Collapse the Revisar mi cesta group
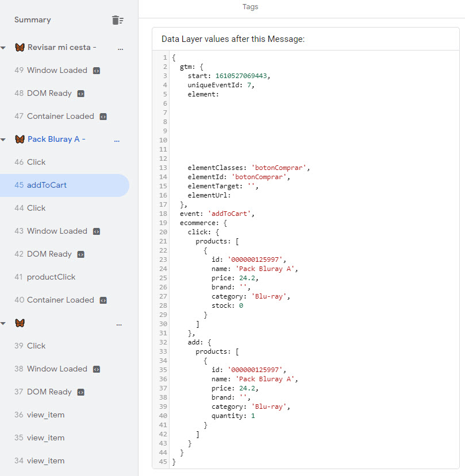 tap(3, 48)
